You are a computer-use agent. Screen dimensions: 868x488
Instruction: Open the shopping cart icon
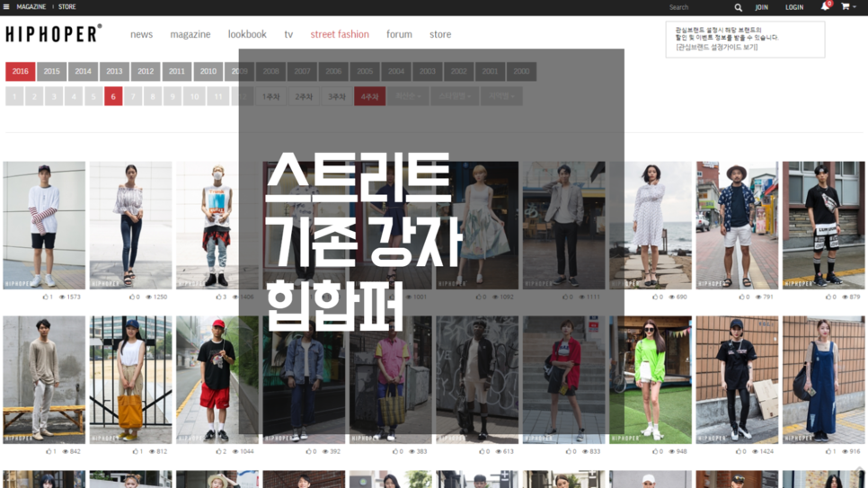(846, 6)
